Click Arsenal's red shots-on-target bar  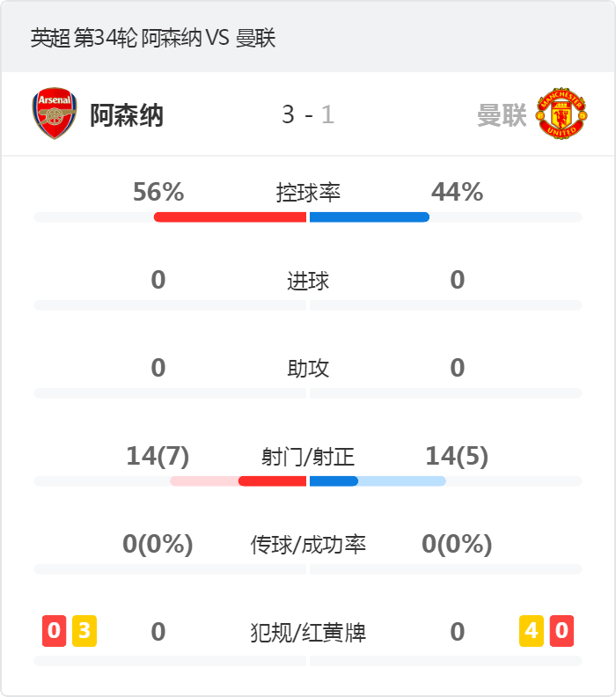coord(272,481)
